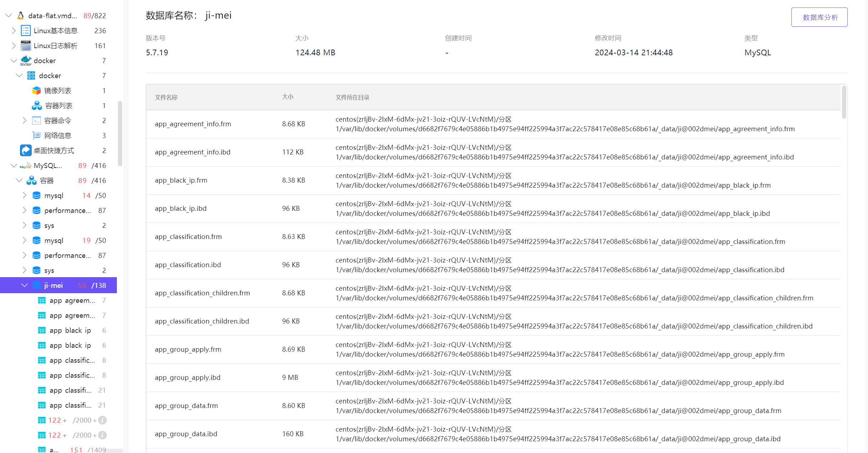Click the Linux基本信息 list icon

pos(26,31)
